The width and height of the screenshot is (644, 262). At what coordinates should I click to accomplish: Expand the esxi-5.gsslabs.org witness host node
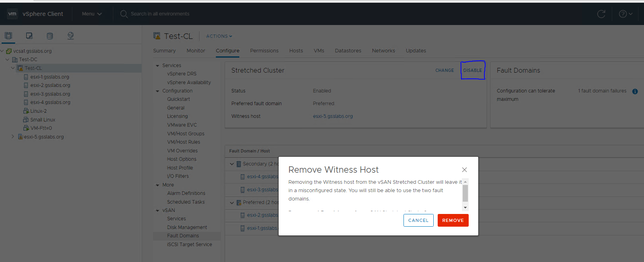coord(13,137)
